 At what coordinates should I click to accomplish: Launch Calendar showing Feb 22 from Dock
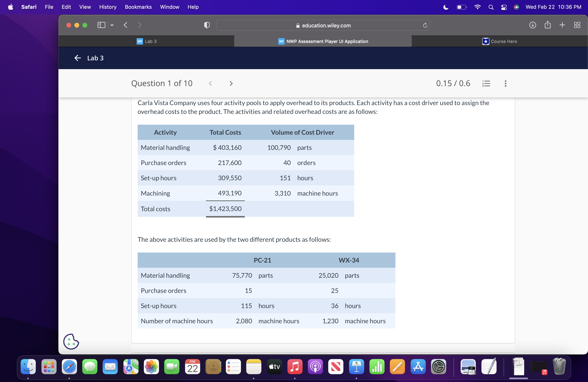click(192, 367)
